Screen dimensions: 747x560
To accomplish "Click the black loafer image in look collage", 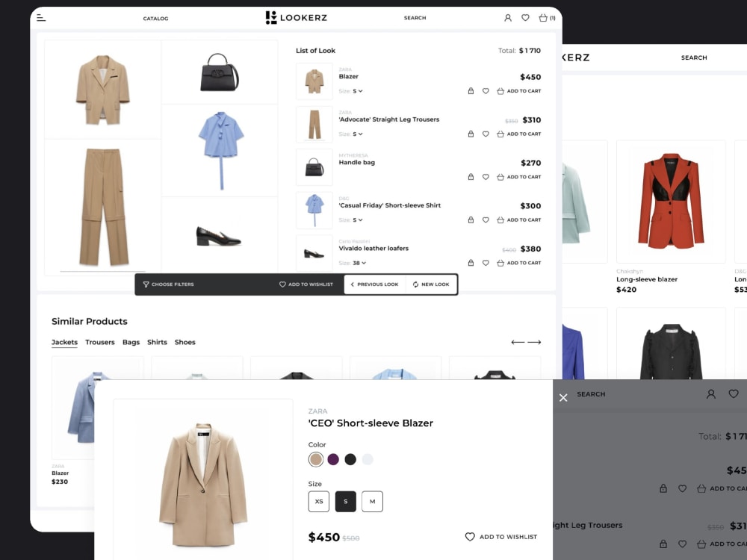I will [x=220, y=236].
